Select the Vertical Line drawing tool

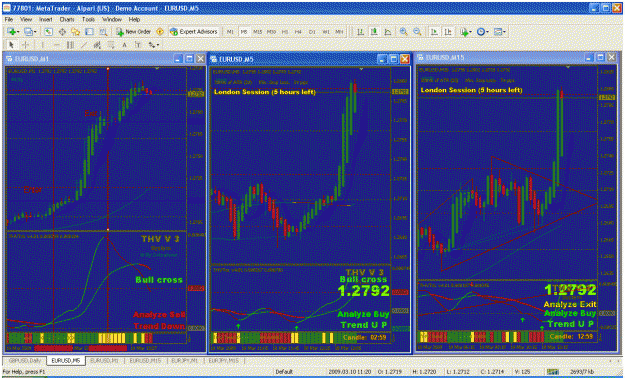click(42, 45)
